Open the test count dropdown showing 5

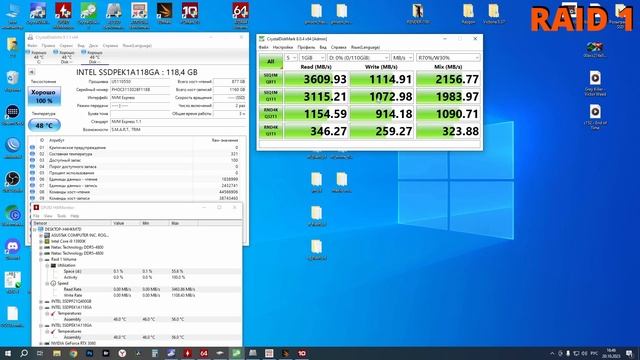click(x=291, y=58)
